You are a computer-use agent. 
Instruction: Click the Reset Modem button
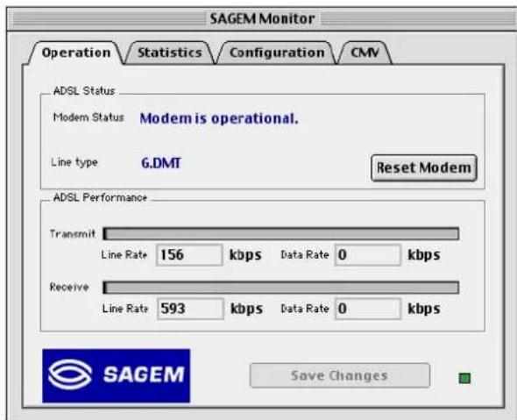424,168
